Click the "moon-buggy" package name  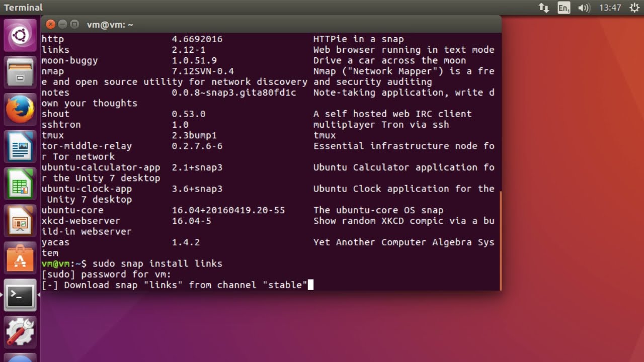[70, 60]
